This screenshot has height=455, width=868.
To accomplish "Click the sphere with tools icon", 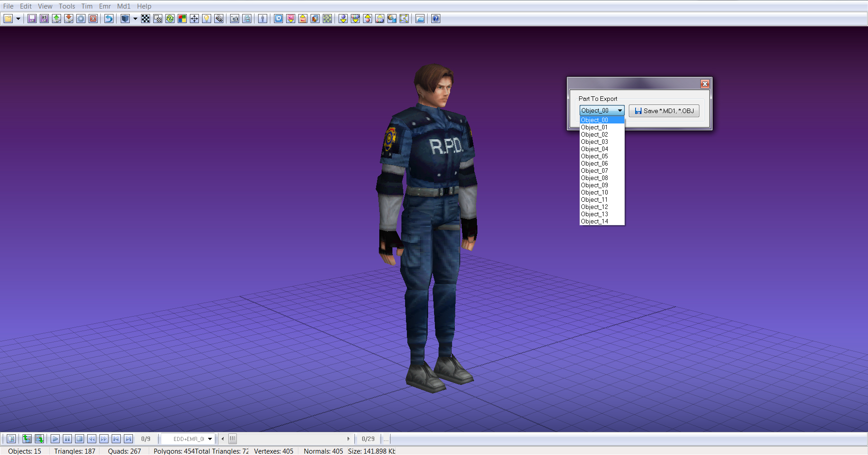I will [x=392, y=19].
